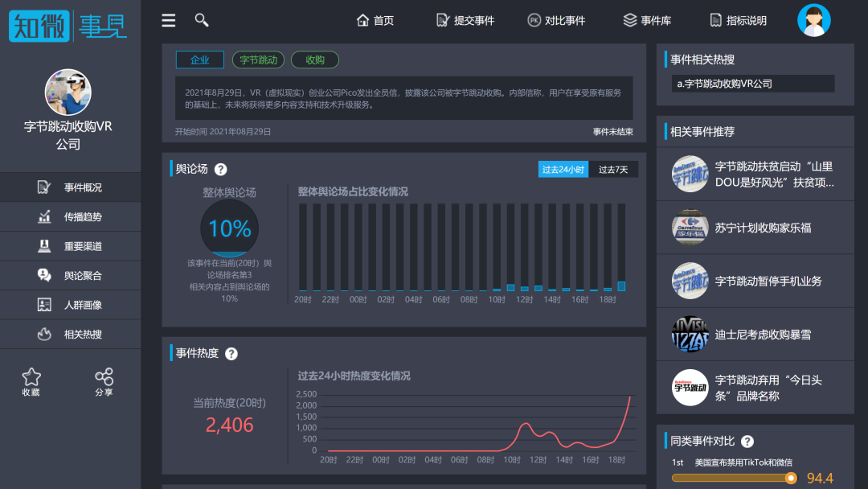Image resolution: width=868 pixels, height=489 pixels.
Task: Click the 字节跳动暂停手机业务 thumbnail
Action: [x=690, y=281]
